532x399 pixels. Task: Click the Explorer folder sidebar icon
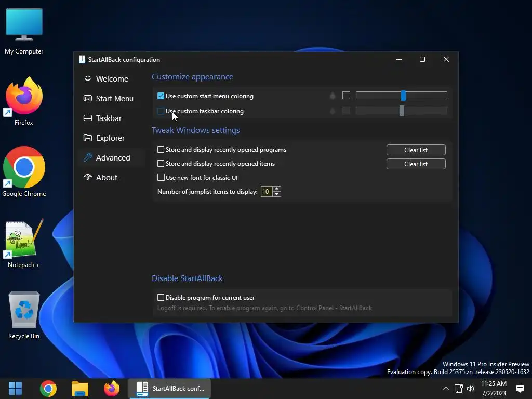[87, 138]
